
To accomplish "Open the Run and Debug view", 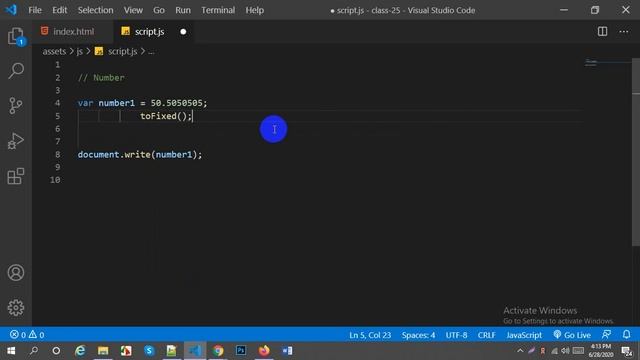I will [16, 141].
